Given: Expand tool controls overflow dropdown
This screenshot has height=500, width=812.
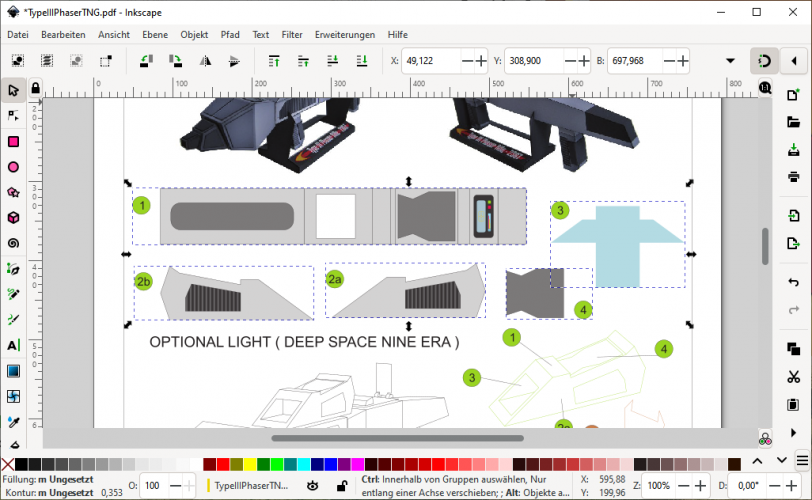Looking at the screenshot, I should point(730,61).
